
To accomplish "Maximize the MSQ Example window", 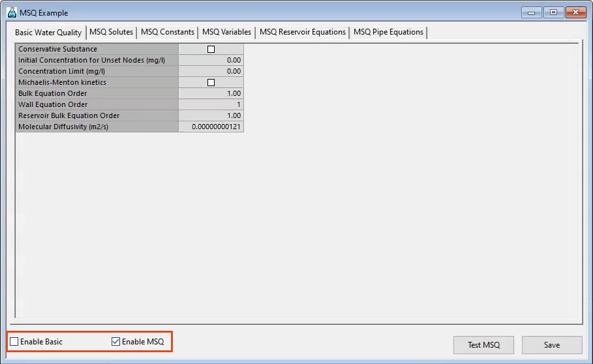I will coord(553,12).
